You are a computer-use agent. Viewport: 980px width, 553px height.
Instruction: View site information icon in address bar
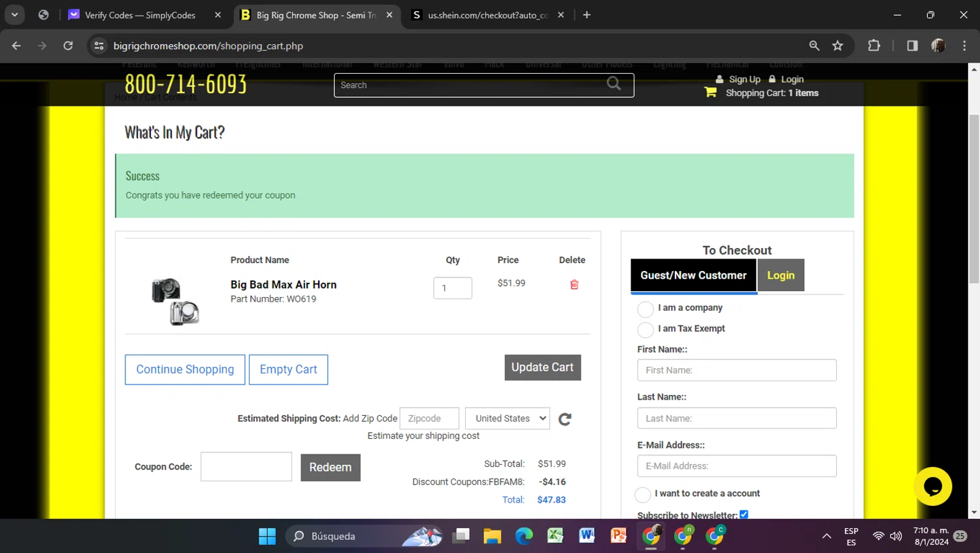(99, 46)
